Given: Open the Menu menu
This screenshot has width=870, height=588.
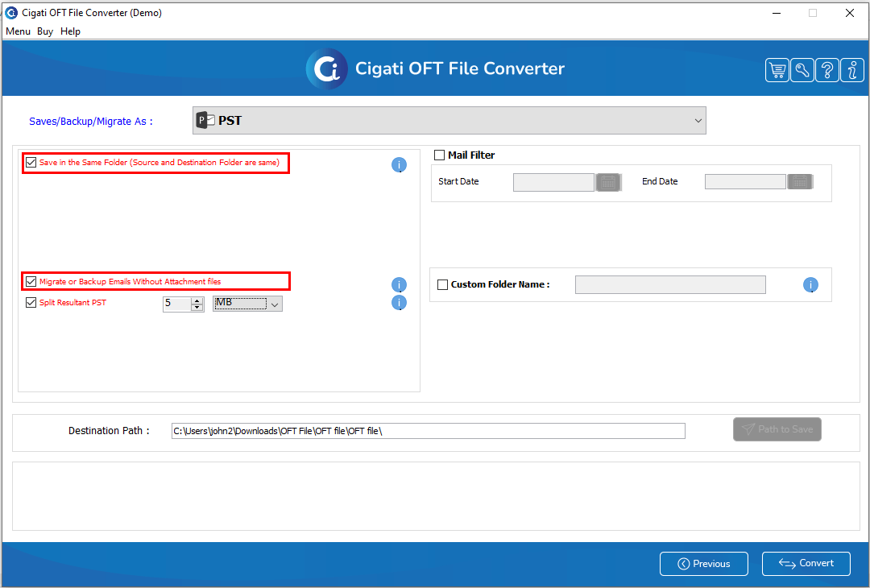Looking at the screenshot, I should (x=18, y=31).
